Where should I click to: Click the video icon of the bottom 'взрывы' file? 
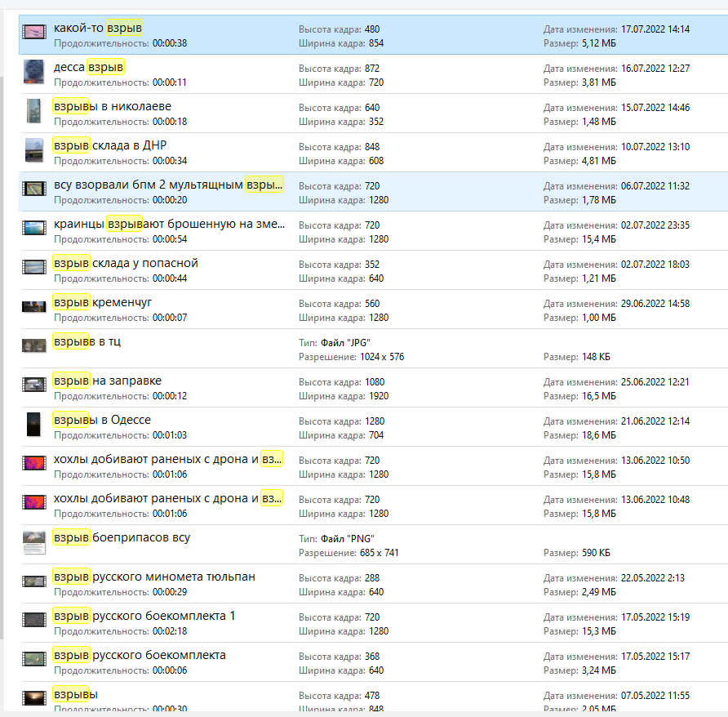pos(34,698)
